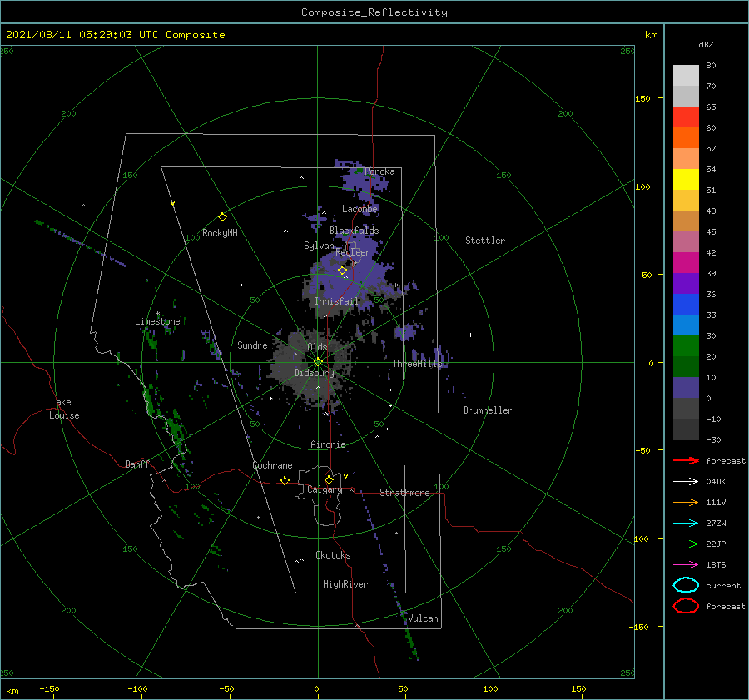This screenshot has width=749, height=700.
Task: Select the magenta 42-39 dBZ swatch
Action: pyautogui.click(x=686, y=263)
